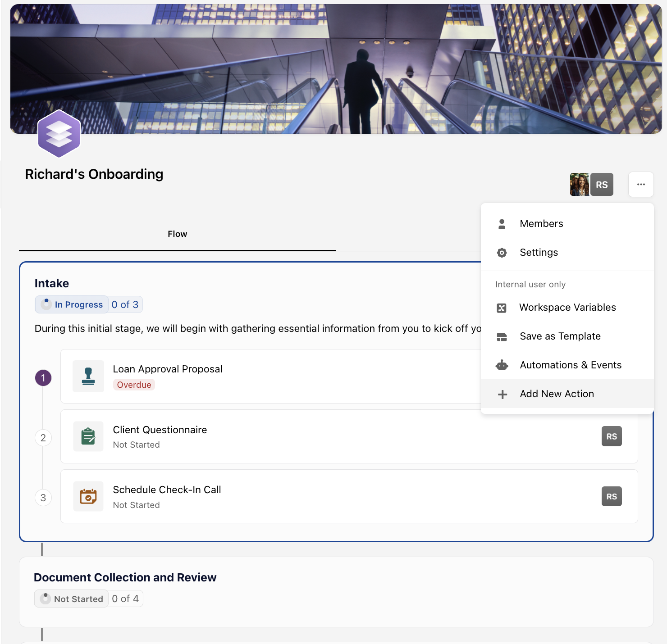This screenshot has height=644, width=667.
Task: Open the Settings gear in the menu
Action: coord(502,253)
